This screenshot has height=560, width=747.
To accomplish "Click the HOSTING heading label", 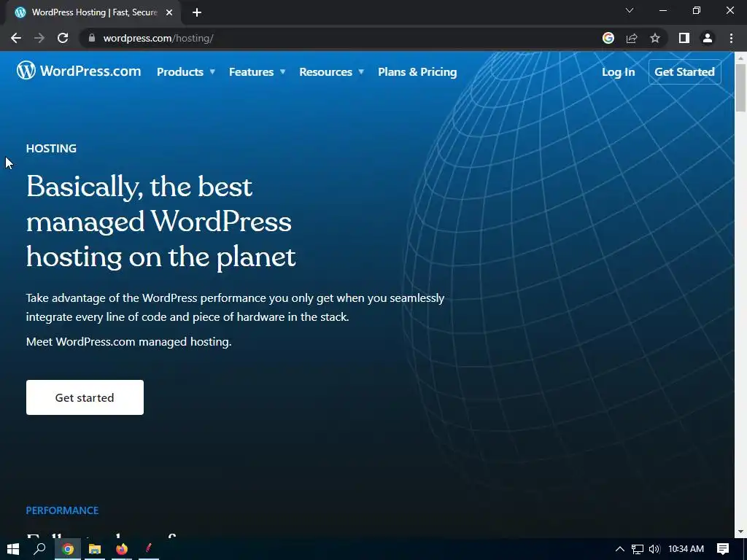I will [x=51, y=149].
